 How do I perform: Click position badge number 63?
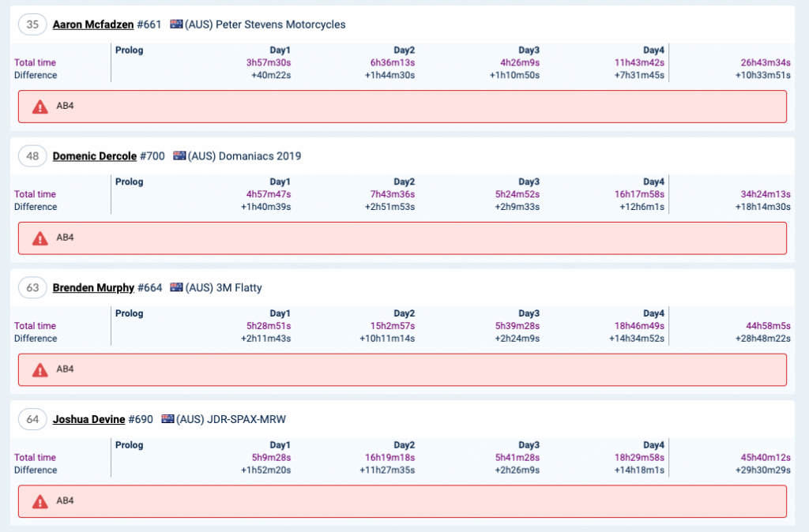tap(32, 288)
